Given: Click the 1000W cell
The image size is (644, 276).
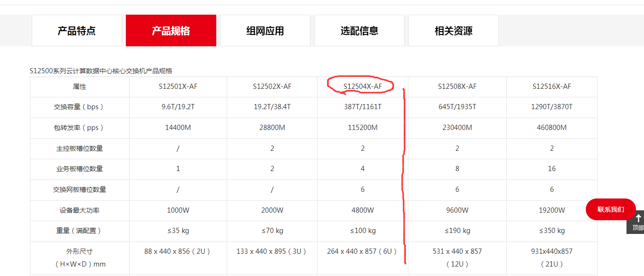Looking at the screenshot, I should [178, 210].
